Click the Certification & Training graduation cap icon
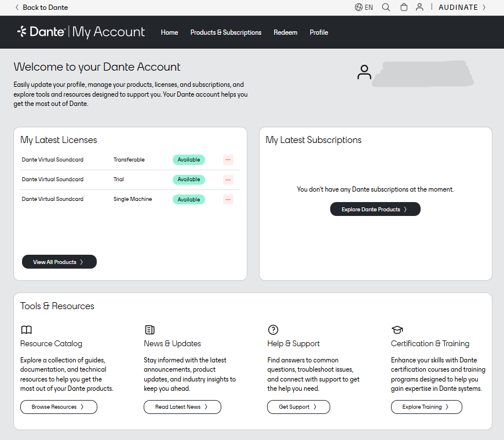This screenshot has width=504, height=440. 397,329
